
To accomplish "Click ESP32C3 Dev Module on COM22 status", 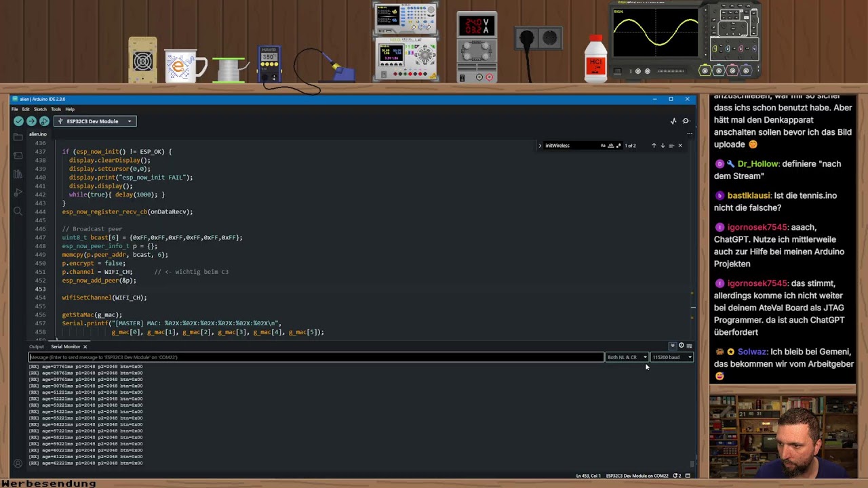I will (x=637, y=476).
